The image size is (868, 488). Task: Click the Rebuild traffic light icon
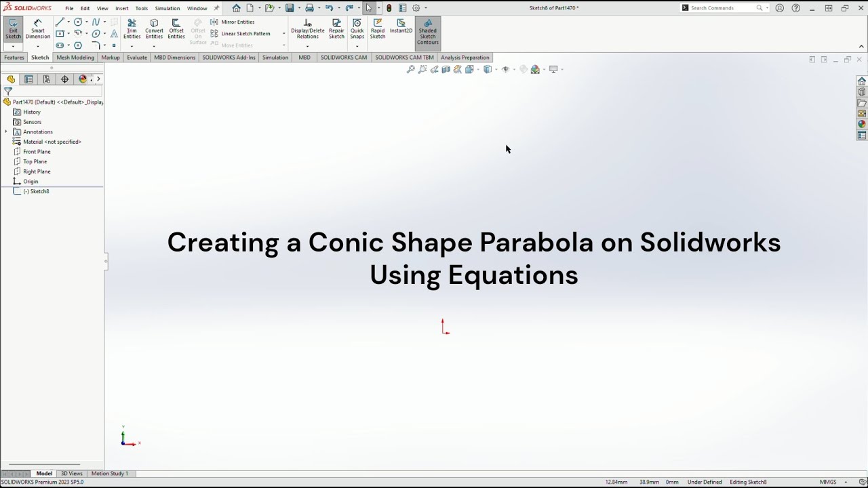(389, 8)
